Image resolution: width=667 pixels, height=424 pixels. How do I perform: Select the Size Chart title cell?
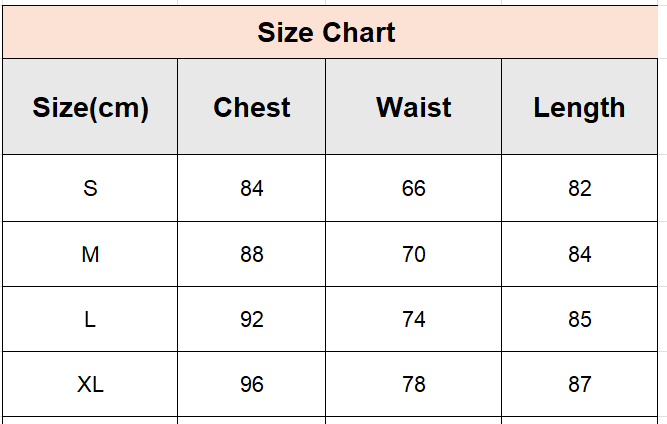click(330, 32)
